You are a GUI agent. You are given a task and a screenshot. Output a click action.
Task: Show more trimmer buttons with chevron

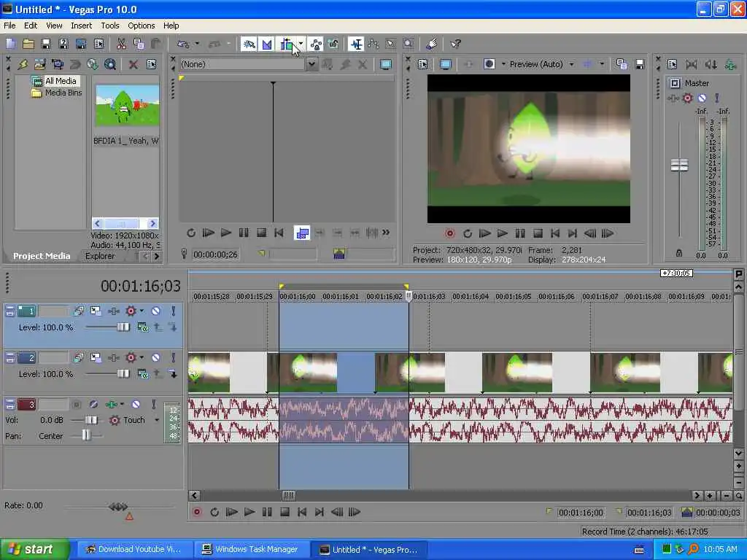[386, 233]
